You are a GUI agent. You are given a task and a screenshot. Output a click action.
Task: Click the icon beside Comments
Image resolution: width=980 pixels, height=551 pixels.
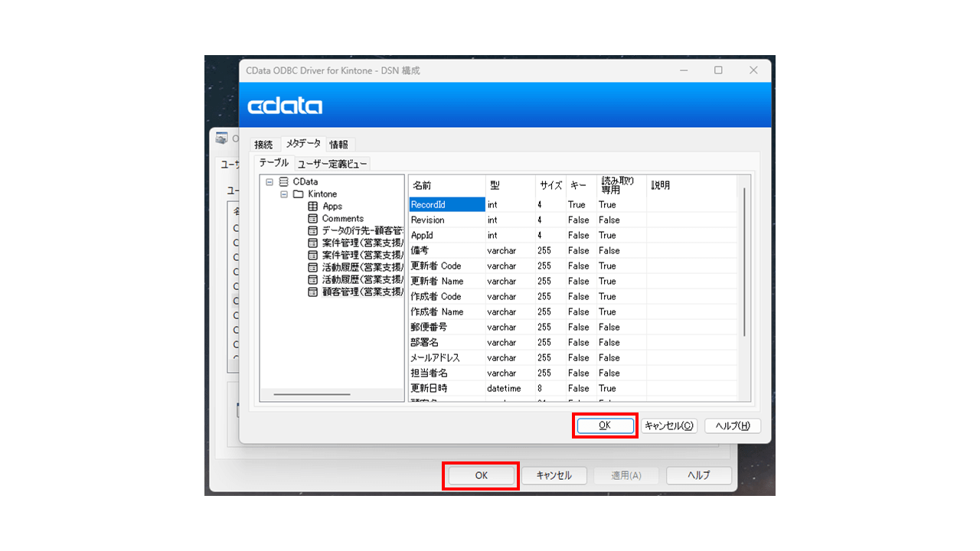pyautogui.click(x=312, y=219)
